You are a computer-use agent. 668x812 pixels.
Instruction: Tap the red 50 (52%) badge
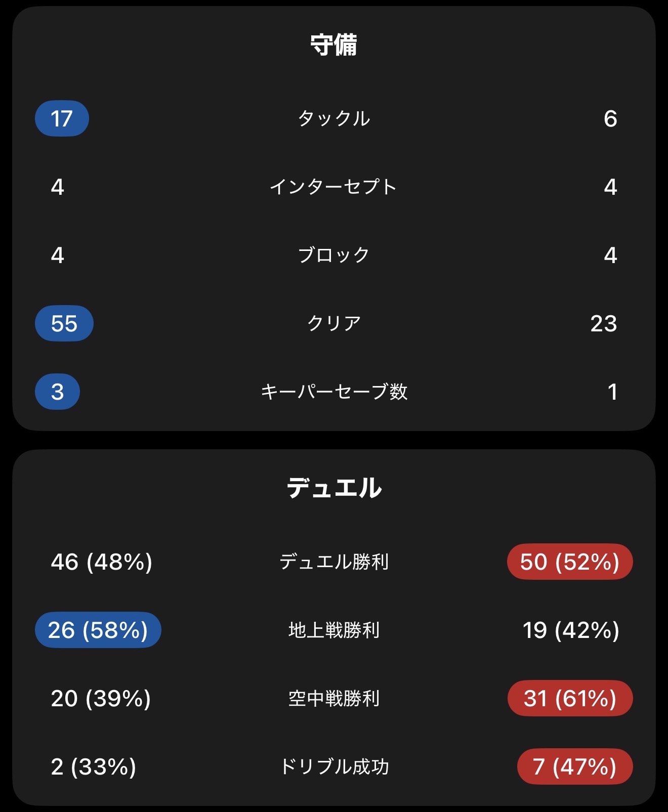pyautogui.click(x=570, y=562)
